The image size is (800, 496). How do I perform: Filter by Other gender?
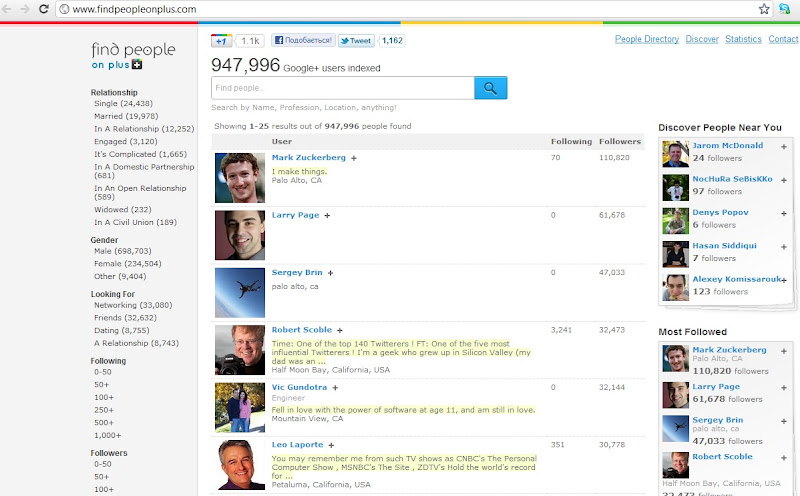(x=120, y=276)
